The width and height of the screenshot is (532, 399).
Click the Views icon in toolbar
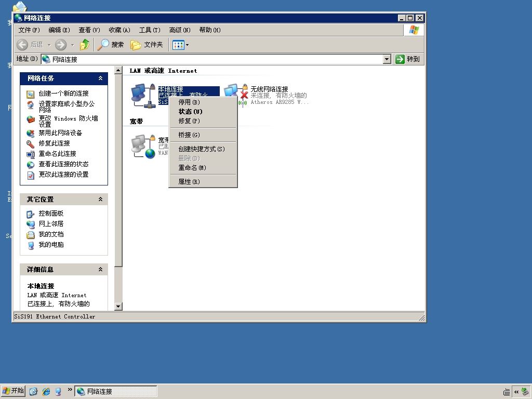tap(178, 45)
